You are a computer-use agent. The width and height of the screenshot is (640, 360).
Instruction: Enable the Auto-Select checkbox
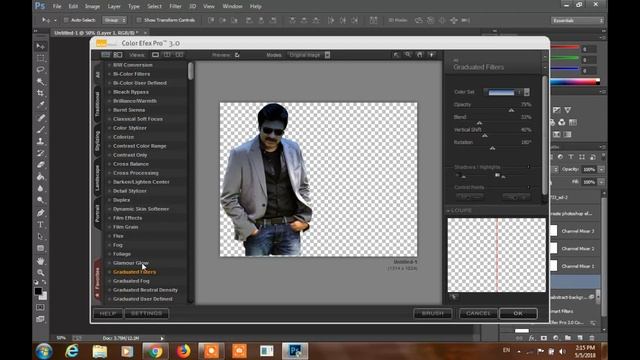pos(66,20)
